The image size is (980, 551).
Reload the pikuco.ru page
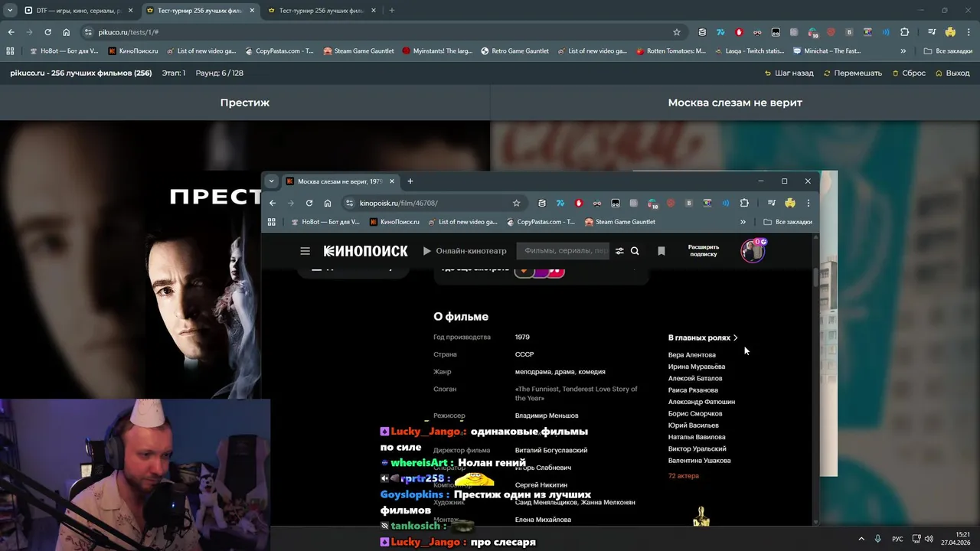(47, 32)
